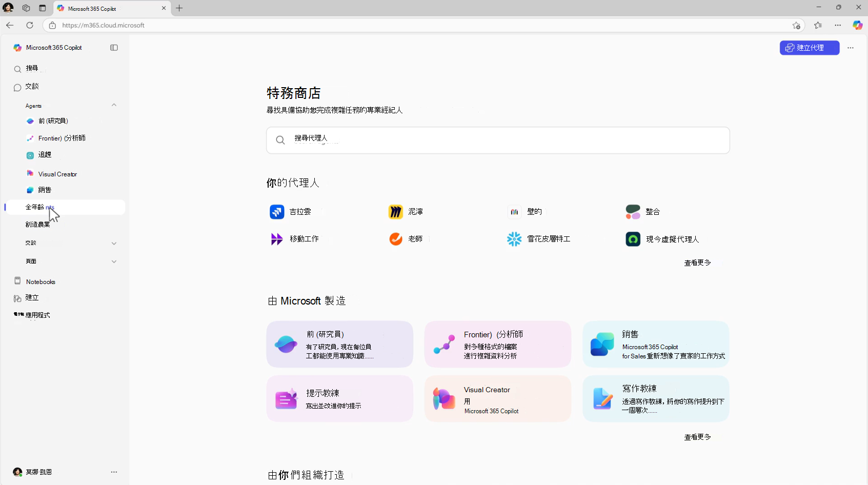Reload the page with refresh button
Image resolution: width=868 pixels, height=485 pixels.
(30, 25)
